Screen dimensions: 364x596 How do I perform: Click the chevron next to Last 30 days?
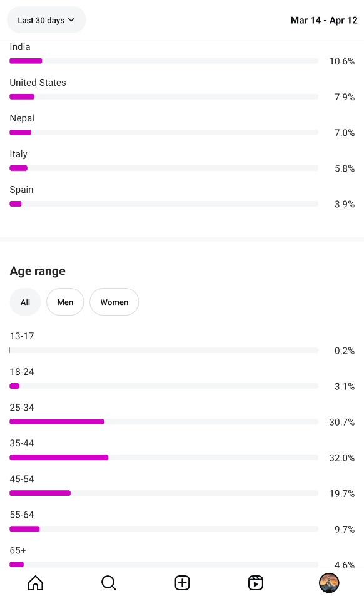pos(71,20)
